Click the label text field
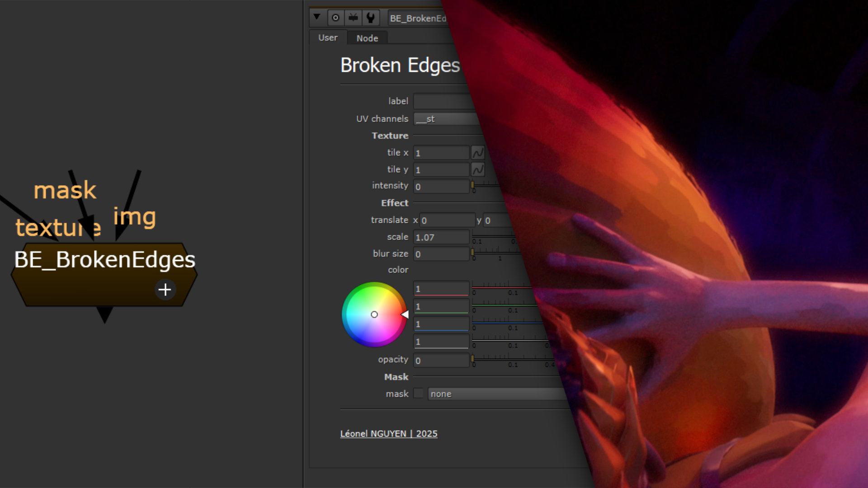This screenshot has width=868, height=488. click(441, 101)
